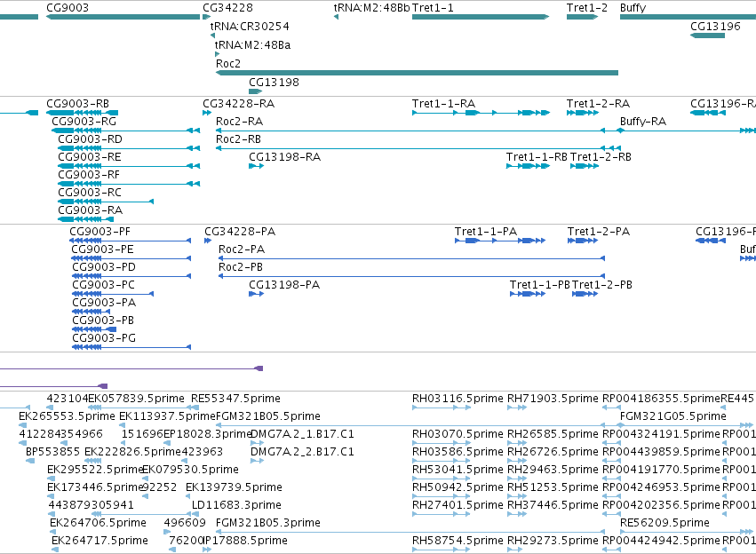
Task: Open transcript CG9003-RG
Action: (x=84, y=122)
